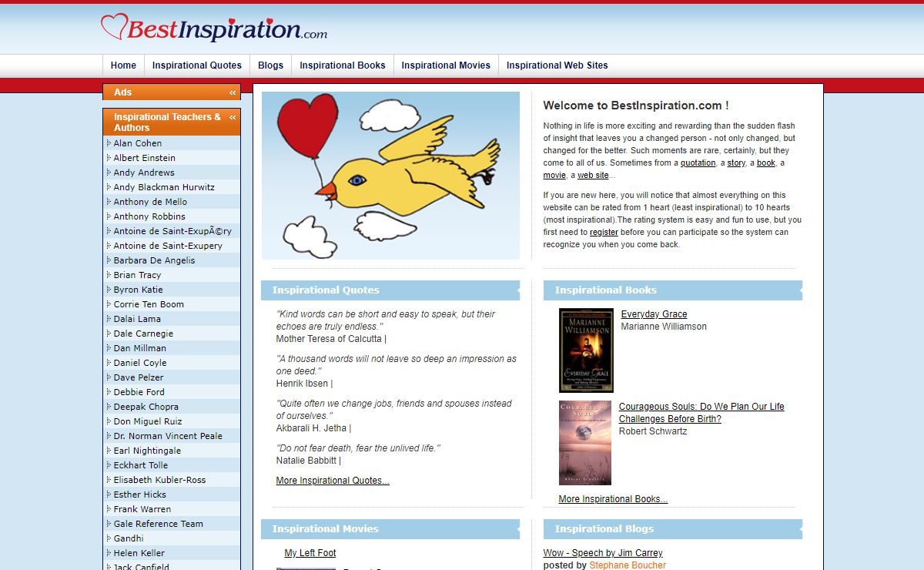Open Courageous Souls book cover thumbnail

click(x=585, y=443)
